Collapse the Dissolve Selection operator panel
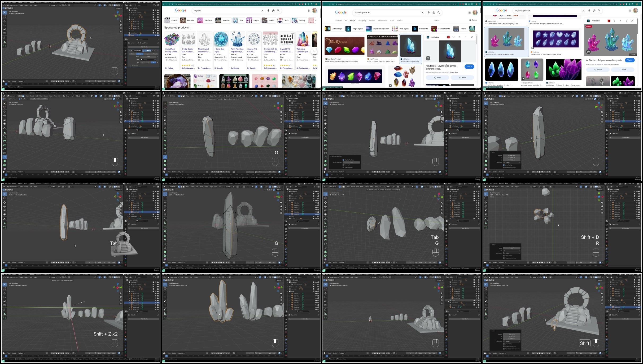Screen dimensions: 643x364 [331, 157]
